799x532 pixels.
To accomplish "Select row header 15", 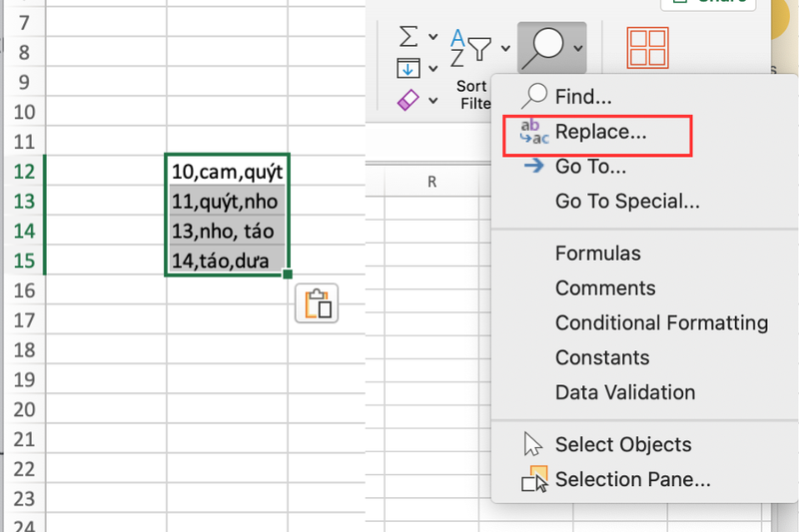I will (x=24, y=261).
